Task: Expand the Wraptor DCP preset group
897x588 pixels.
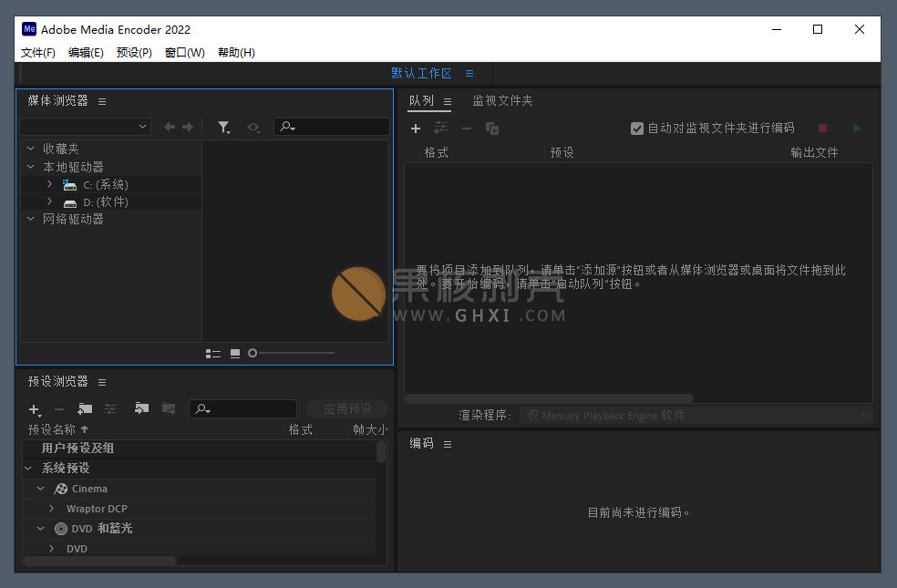Action: [52, 509]
